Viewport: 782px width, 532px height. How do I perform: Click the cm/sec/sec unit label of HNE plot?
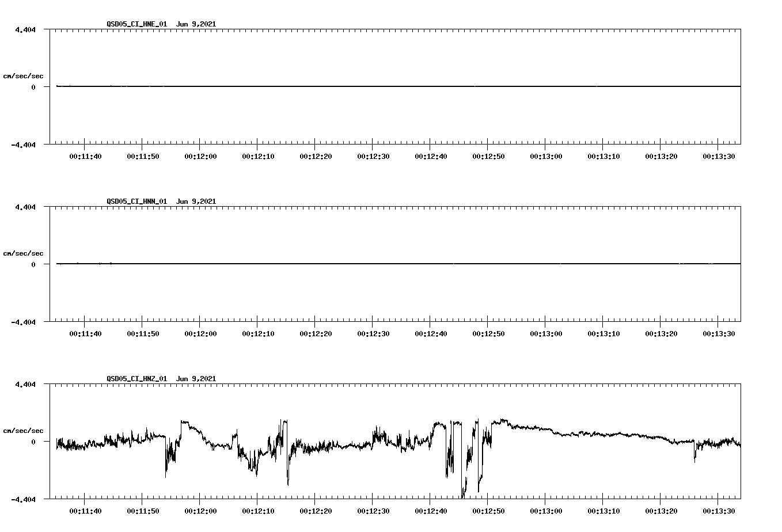tap(23, 76)
